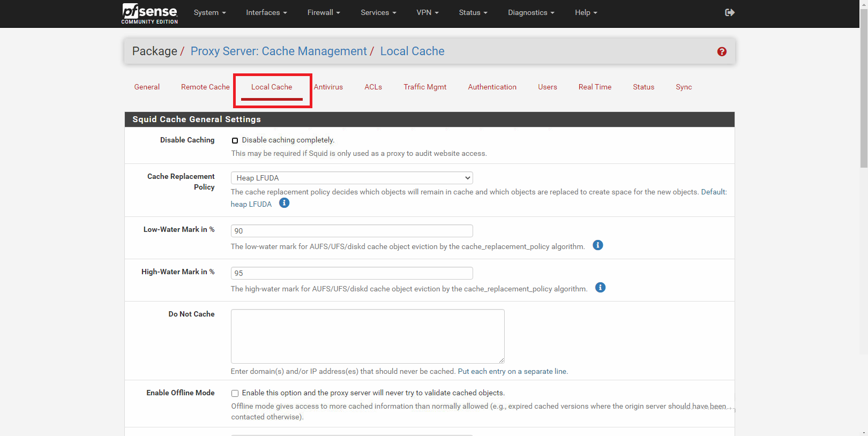The height and width of the screenshot is (436, 868).
Task: Open the Status menu in navbar
Action: [x=473, y=12]
